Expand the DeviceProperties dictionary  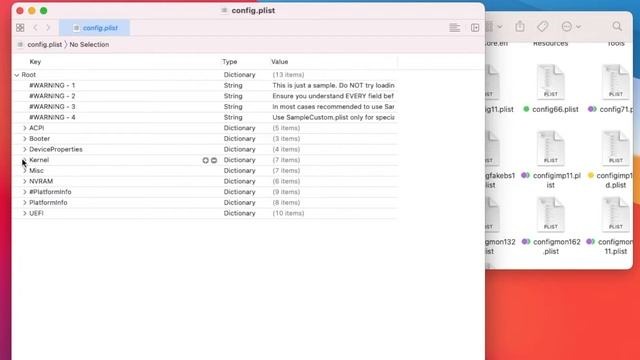pyautogui.click(x=25, y=149)
